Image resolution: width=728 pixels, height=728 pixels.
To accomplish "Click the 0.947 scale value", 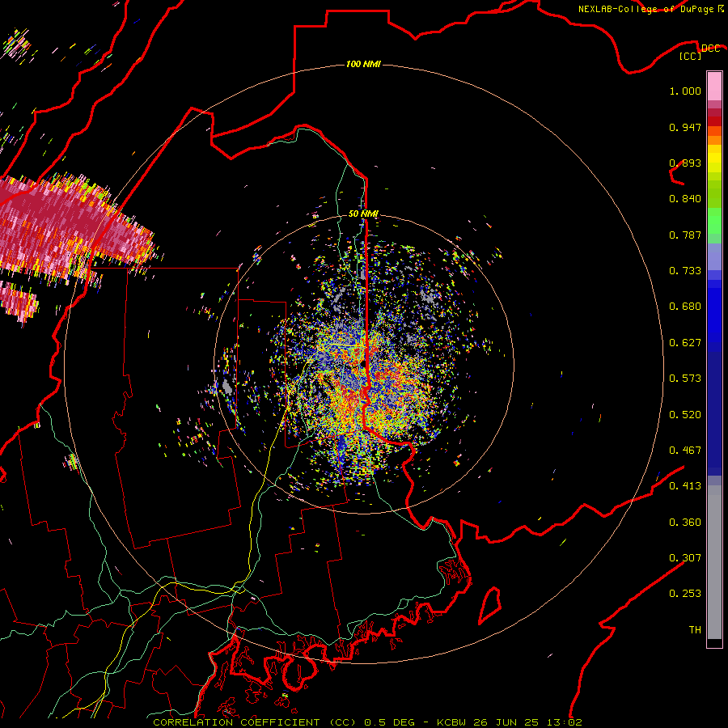I will point(685,127).
